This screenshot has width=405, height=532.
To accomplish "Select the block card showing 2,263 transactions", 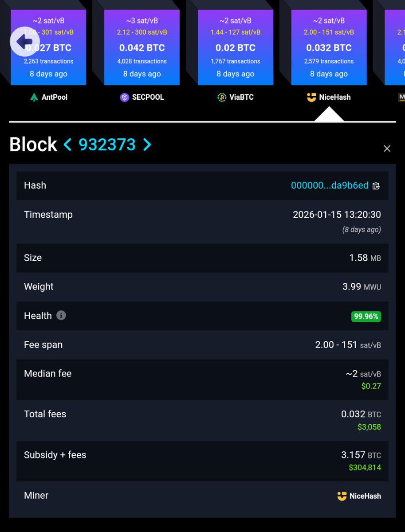I will point(48,47).
